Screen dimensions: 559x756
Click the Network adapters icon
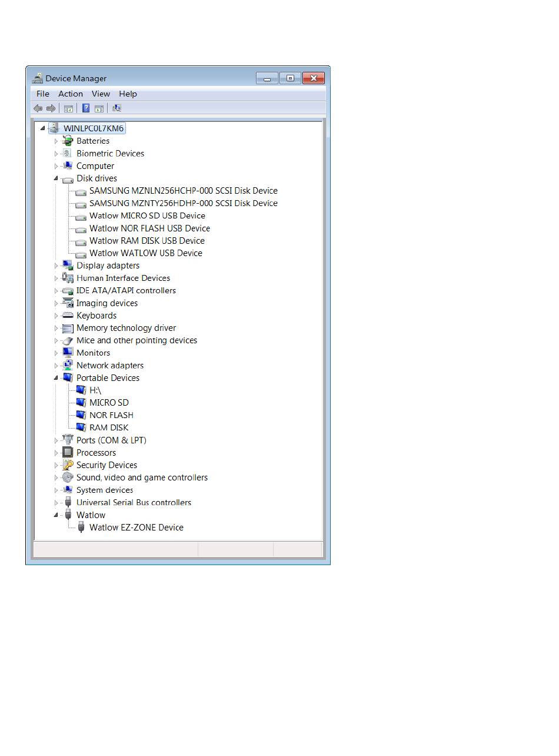(68, 365)
